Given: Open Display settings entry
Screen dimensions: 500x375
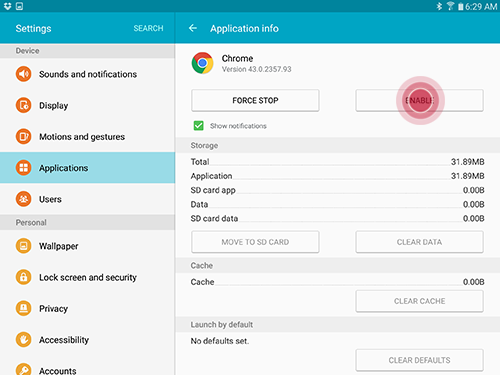Looking at the screenshot, I should point(87,105).
